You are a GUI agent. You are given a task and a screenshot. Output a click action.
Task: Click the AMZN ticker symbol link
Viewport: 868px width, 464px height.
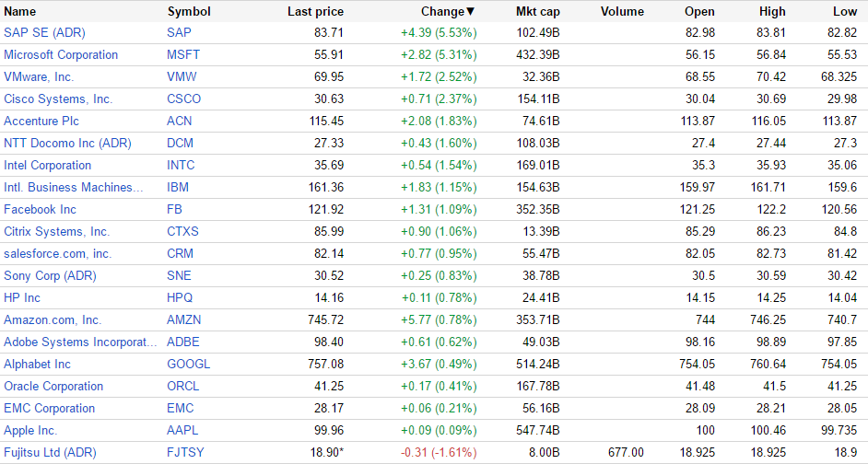184,319
